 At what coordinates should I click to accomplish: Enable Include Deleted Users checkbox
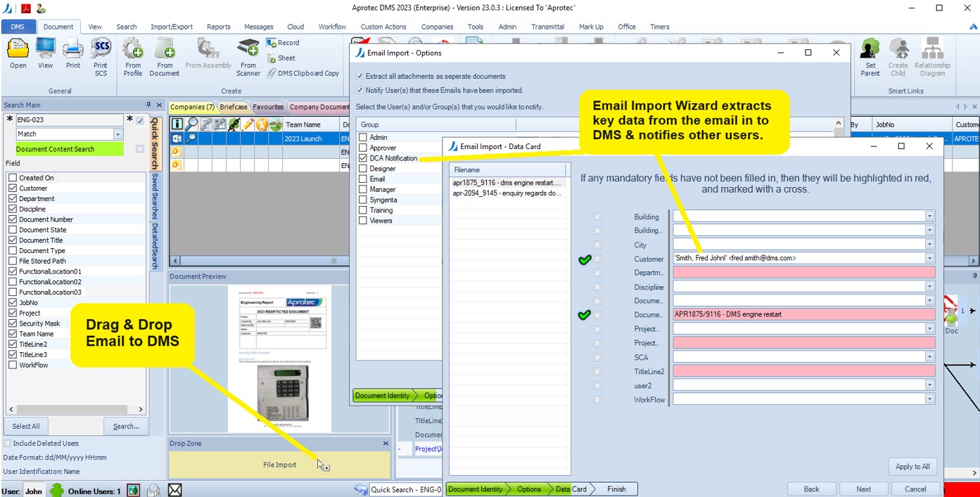[x=7, y=444]
